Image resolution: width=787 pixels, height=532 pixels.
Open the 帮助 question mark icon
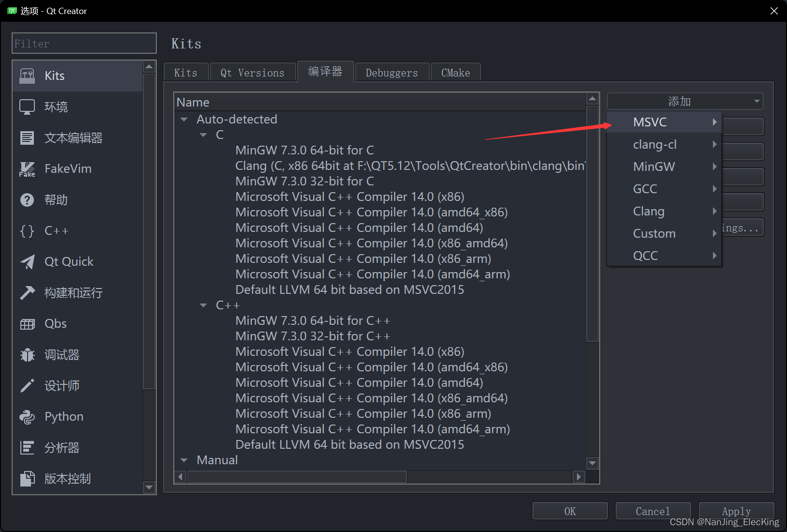(x=27, y=200)
